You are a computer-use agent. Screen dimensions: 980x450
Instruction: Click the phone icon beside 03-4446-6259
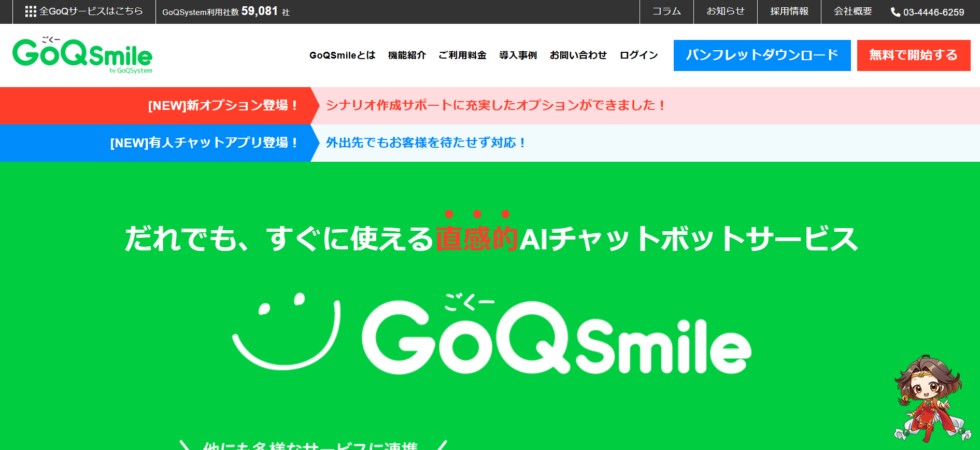[895, 12]
